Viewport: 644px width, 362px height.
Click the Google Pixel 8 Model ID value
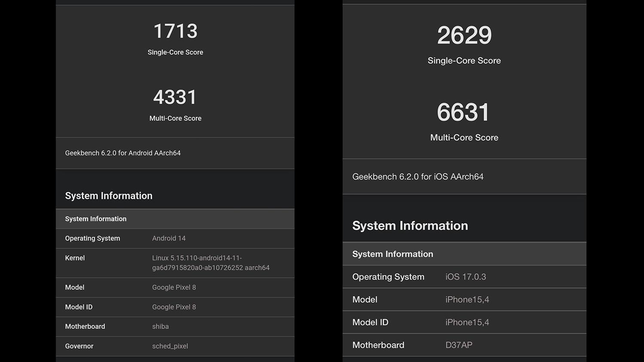(x=174, y=307)
